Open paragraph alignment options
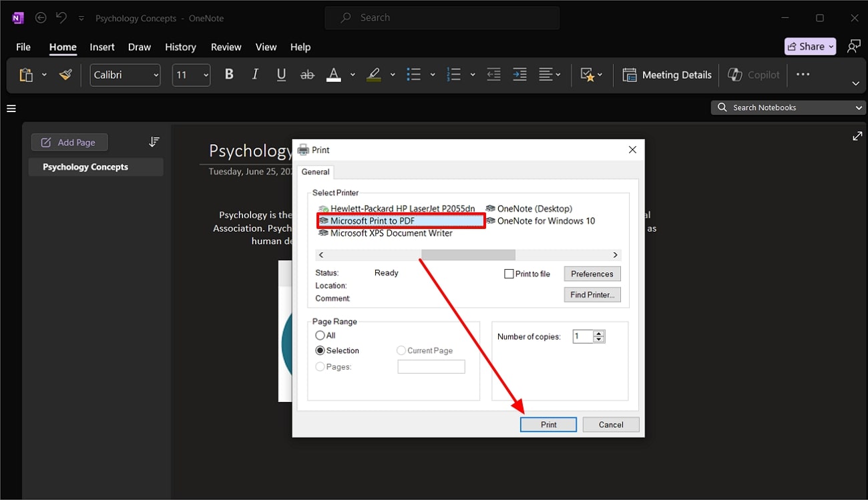The image size is (868, 500). (550, 75)
